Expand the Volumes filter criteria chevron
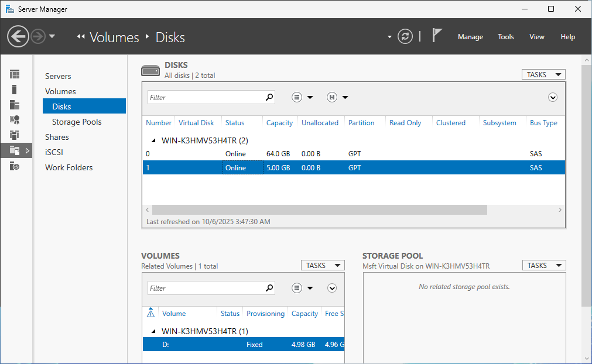The height and width of the screenshot is (364, 592). point(332,288)
